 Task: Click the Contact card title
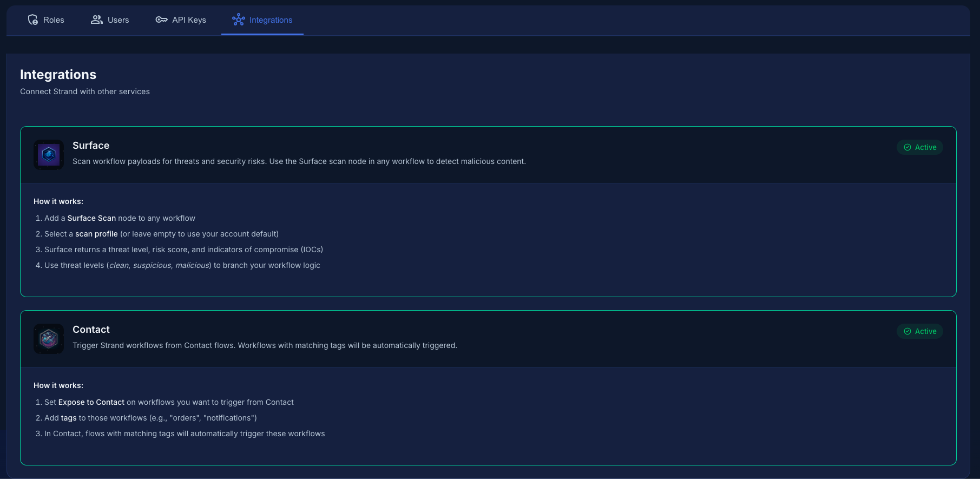(91, 330)
